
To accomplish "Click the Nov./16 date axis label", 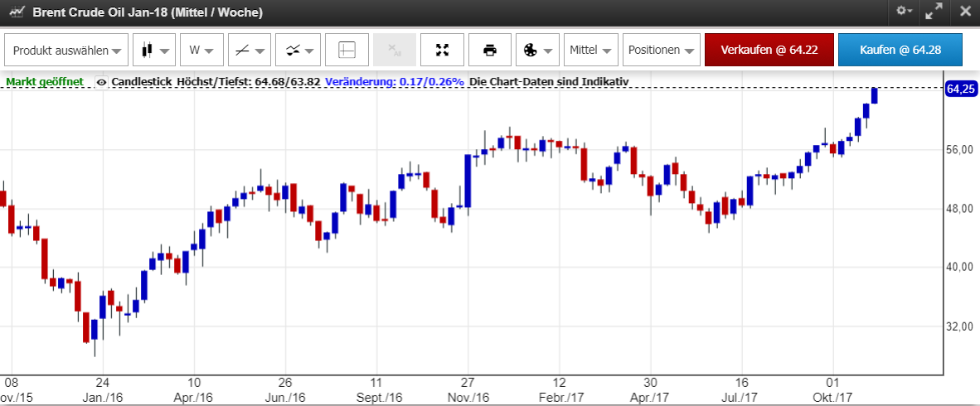I will (468, 397).
